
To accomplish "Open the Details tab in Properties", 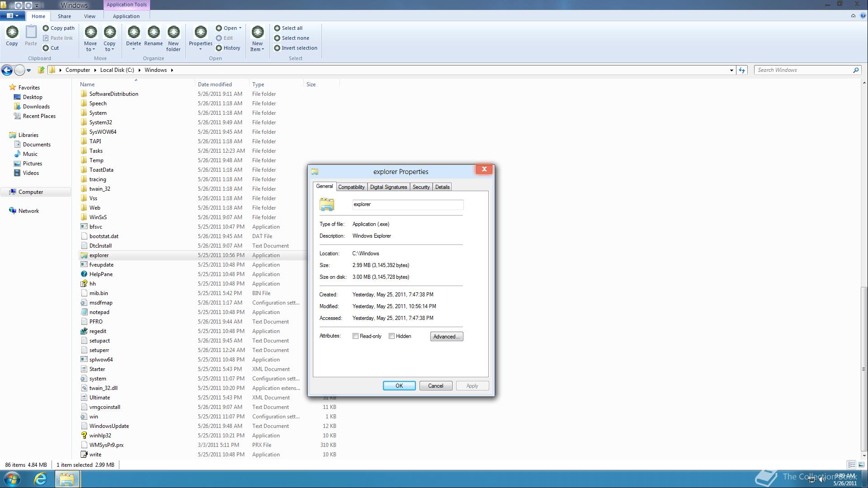I will pyautogui.click(x=442, y=187).
